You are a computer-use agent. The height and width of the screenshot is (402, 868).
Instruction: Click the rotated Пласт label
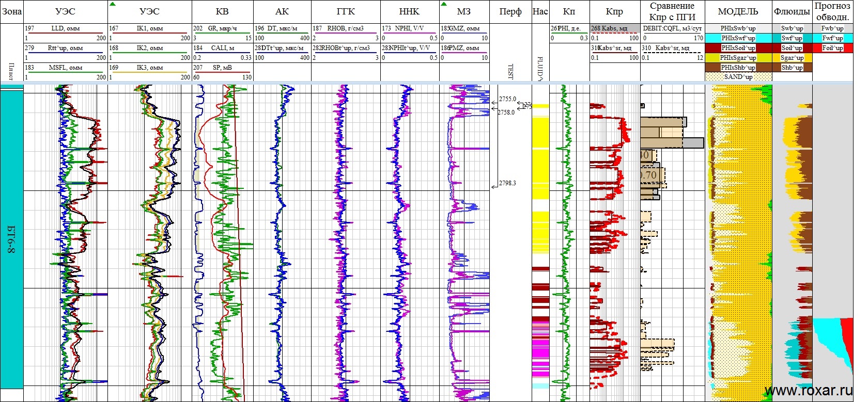pos(11,71)
